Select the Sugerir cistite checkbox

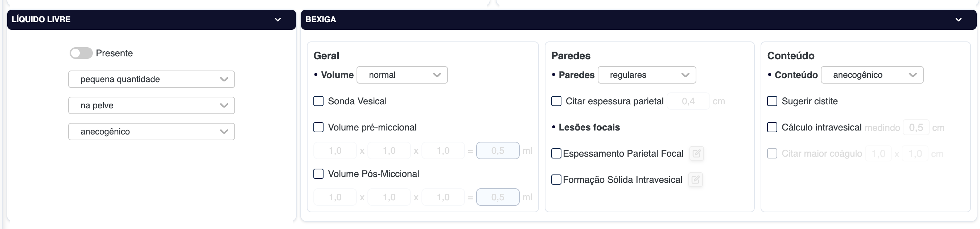[x=772, y=101]
